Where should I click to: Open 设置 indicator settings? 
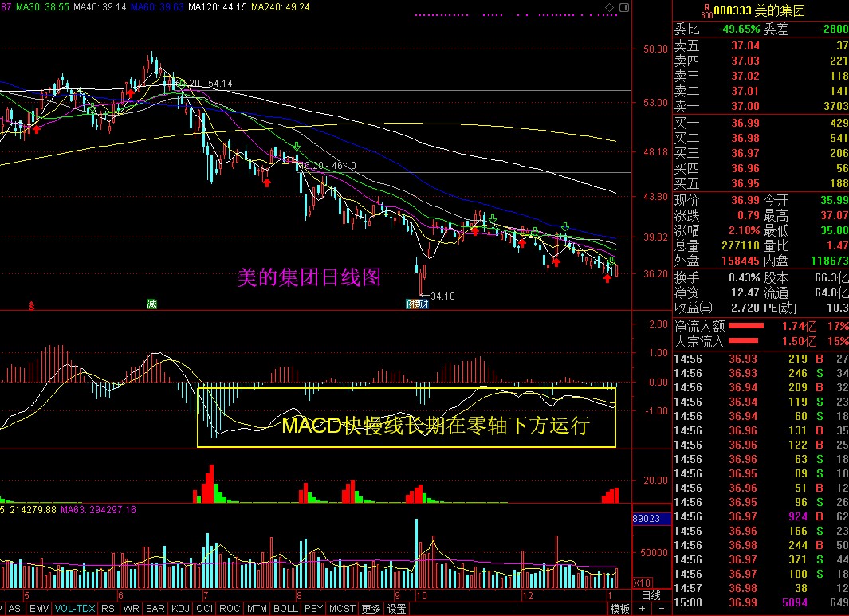396,609
